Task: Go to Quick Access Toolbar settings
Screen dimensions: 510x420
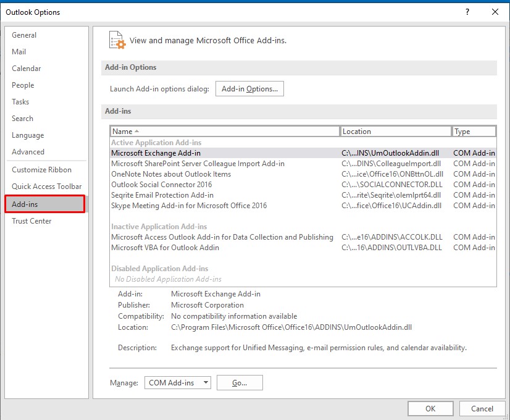Action: click(46, 187)
